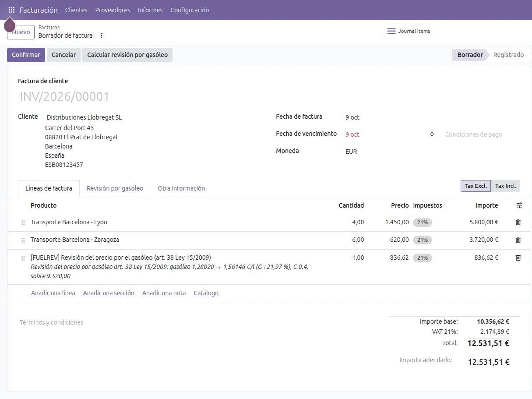532x399 pixels.
Task: Open the apps grid menu icon
Action: pyautogui.click(x=11, y=10)
